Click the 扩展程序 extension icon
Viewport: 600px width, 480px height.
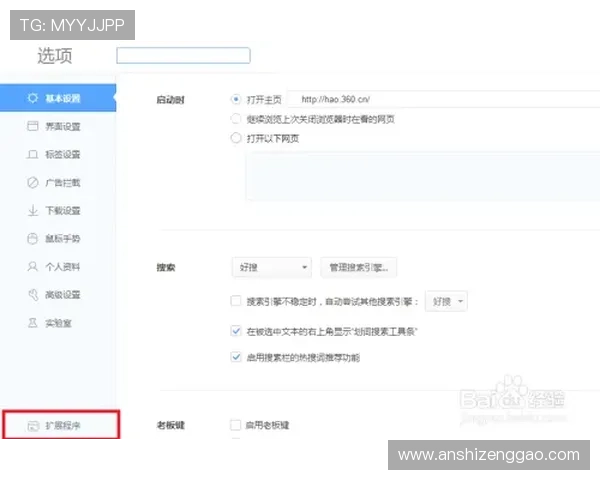33,426
